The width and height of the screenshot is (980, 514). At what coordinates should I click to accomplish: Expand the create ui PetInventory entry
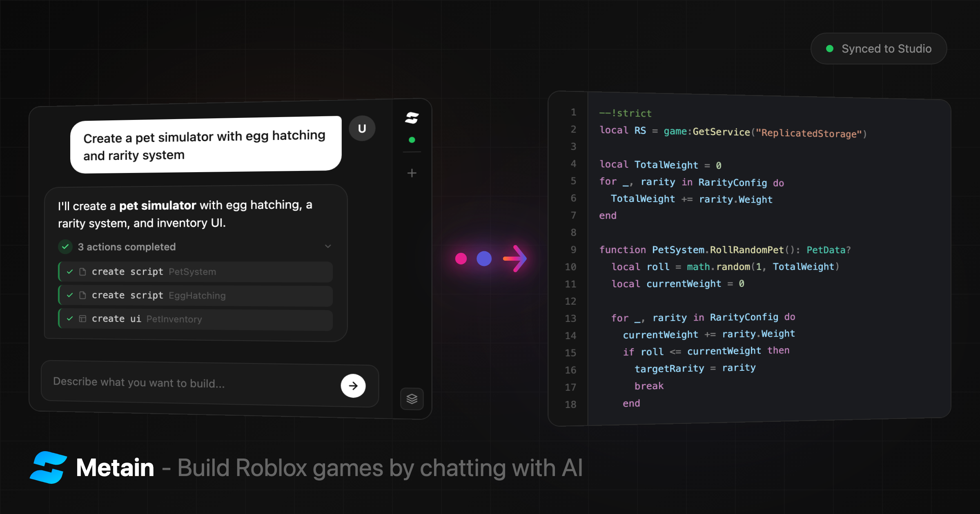point(195,319)
